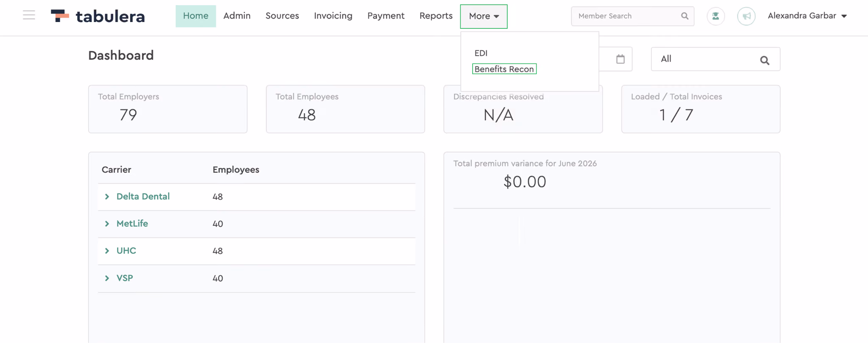Expand the UHC carrier row
The height and width of the screenshot is (343, 868).
107,251
